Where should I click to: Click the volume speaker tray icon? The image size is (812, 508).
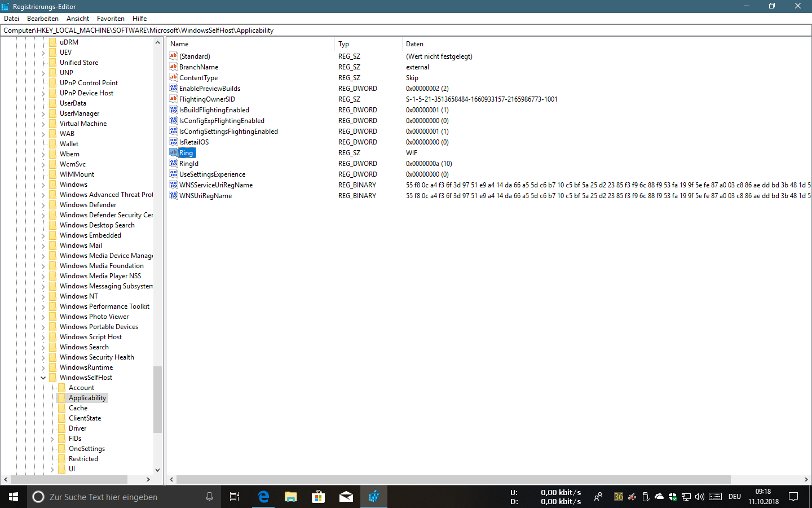700,497
